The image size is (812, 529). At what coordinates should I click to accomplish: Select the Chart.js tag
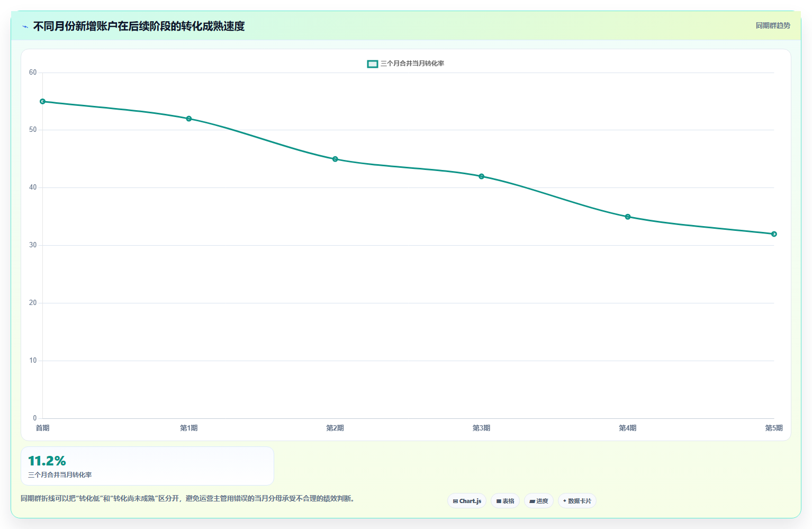467,501
